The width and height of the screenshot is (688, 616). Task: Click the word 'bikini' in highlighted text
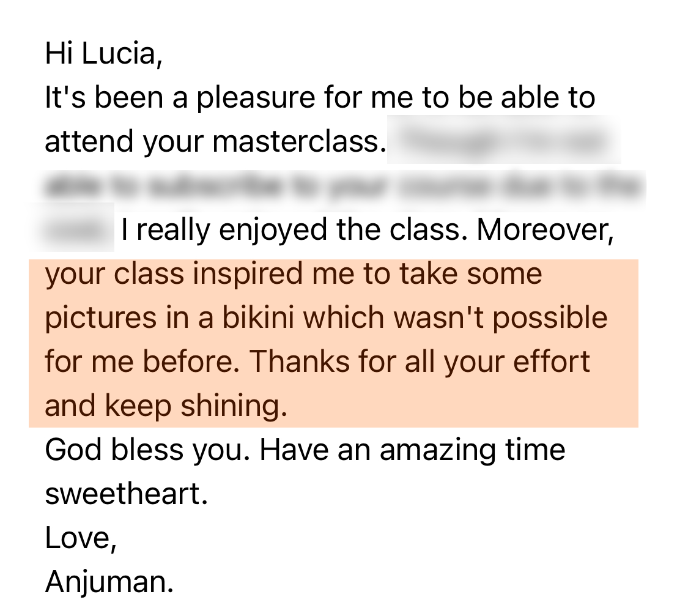(258, 317)
